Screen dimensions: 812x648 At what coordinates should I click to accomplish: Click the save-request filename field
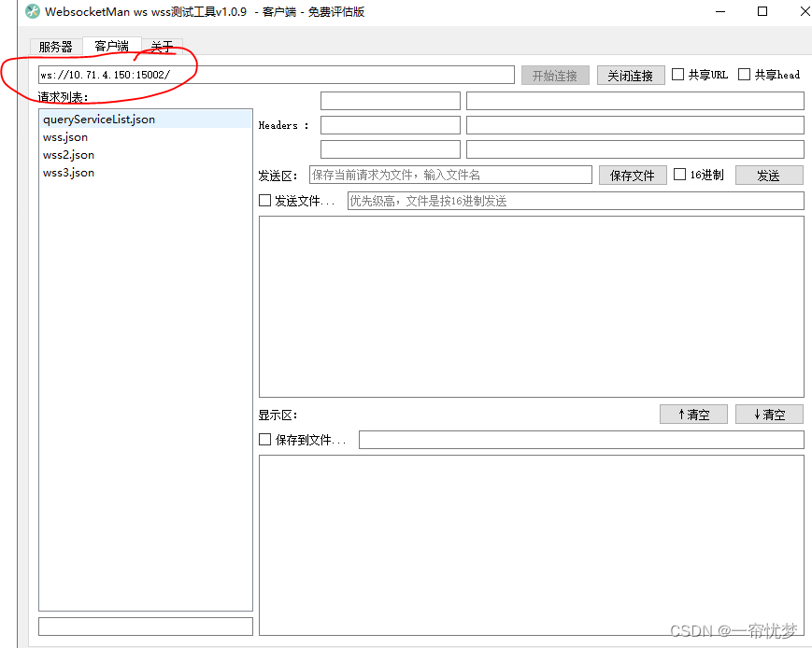(x=450, y=175)
